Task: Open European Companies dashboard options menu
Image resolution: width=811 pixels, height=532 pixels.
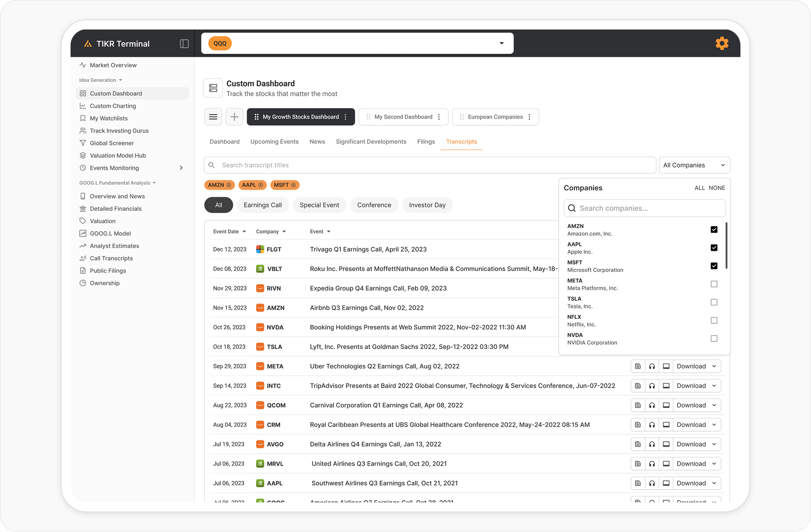Action: click(x=530, y=117)
